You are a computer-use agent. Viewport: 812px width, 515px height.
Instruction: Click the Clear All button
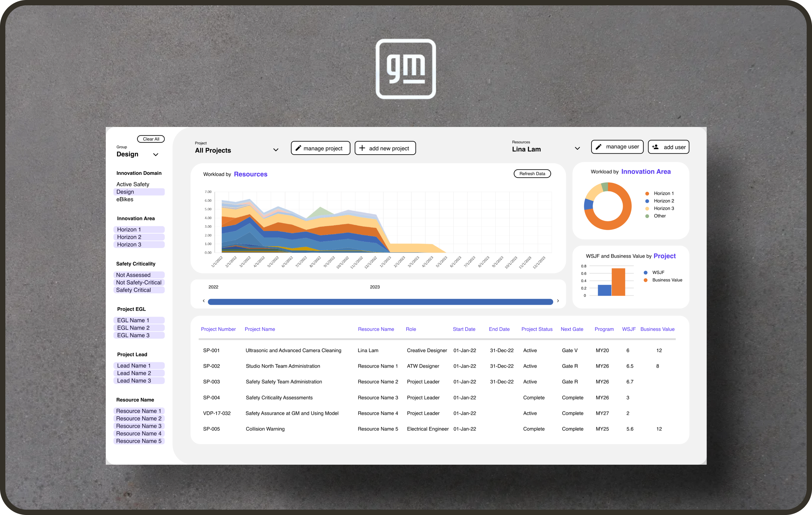click(151, 139)
